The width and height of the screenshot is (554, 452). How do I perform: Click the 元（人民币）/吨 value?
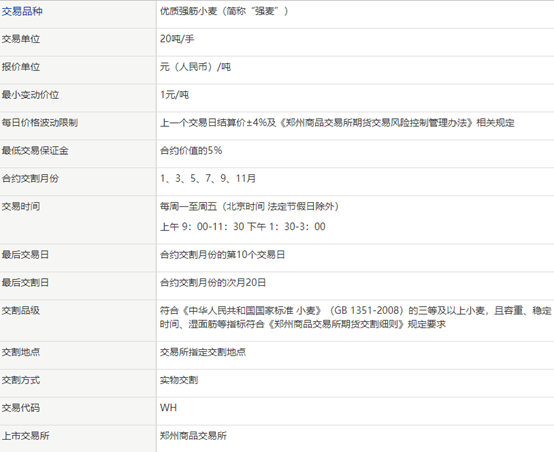point(195,67)
